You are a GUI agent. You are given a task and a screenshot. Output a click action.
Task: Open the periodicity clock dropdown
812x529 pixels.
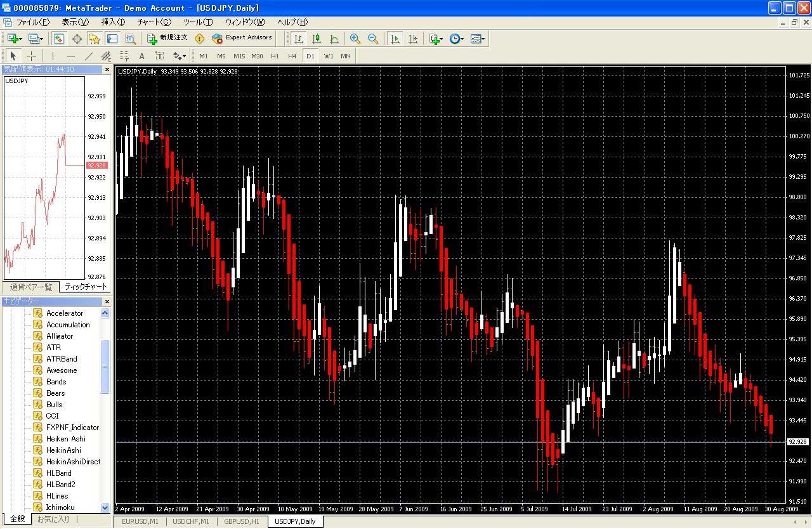(457, 39)
